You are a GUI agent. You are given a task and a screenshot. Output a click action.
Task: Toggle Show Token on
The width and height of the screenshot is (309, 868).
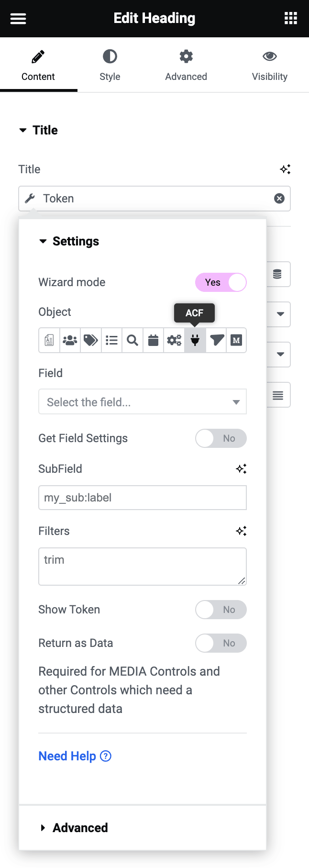[x=221, y=610]
